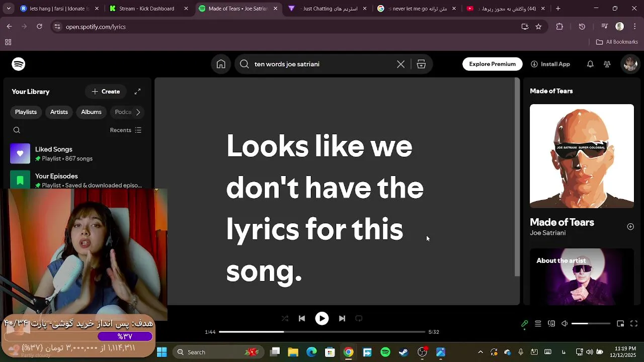
Task: Open the playback queue
Action: tap(538, 324)
